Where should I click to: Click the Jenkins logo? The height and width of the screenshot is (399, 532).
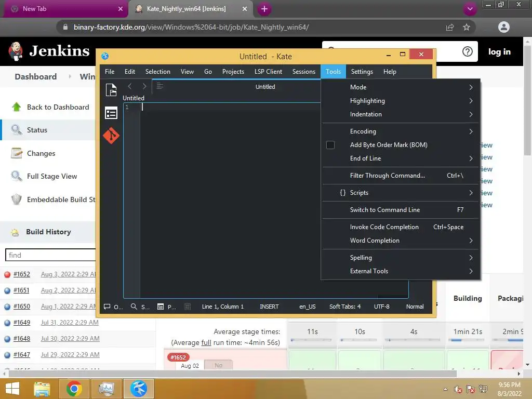(x=49, y=51)
